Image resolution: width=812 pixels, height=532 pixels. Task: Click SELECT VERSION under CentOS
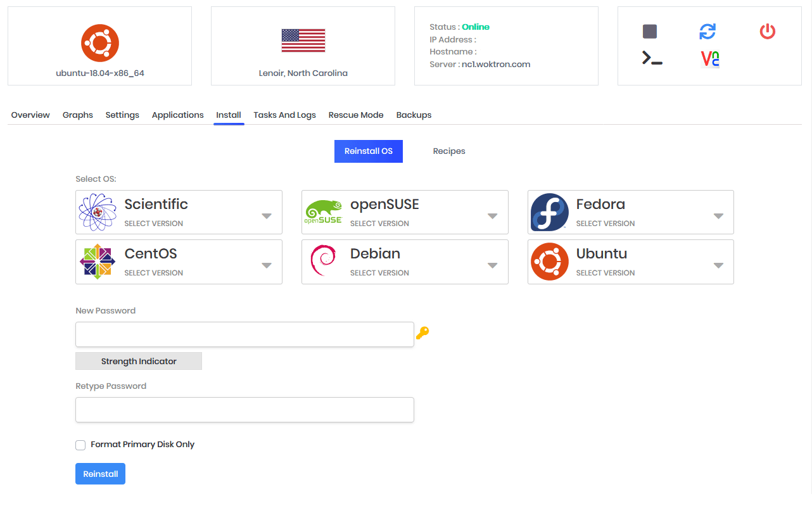[x=154, y=273]
